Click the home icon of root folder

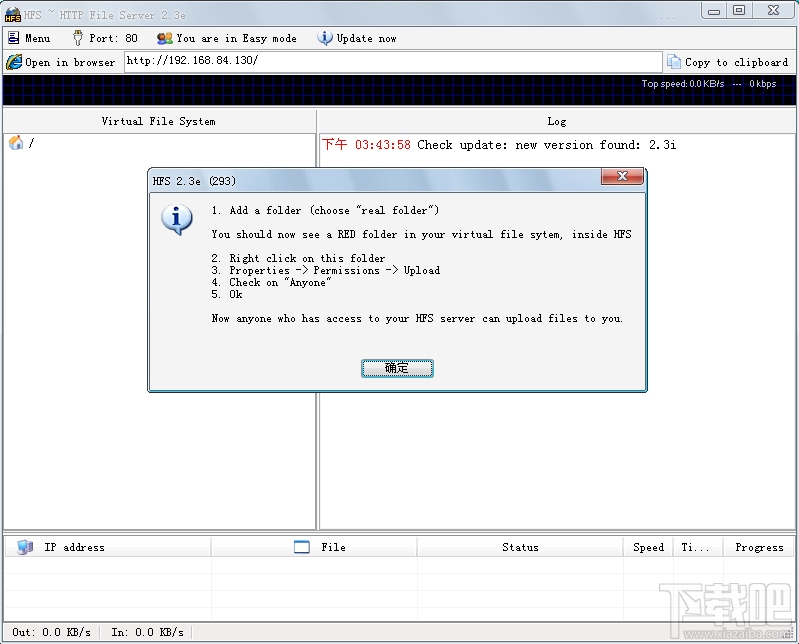(16, 143)
